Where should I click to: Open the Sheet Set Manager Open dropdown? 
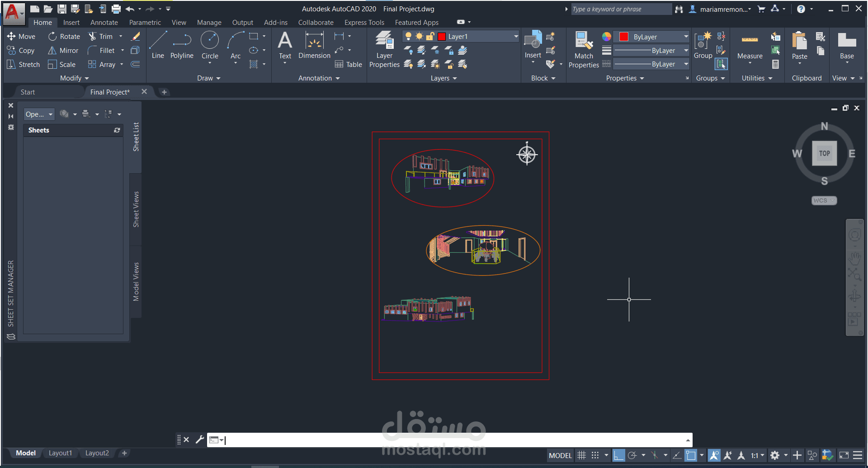(x=39, y=114)
